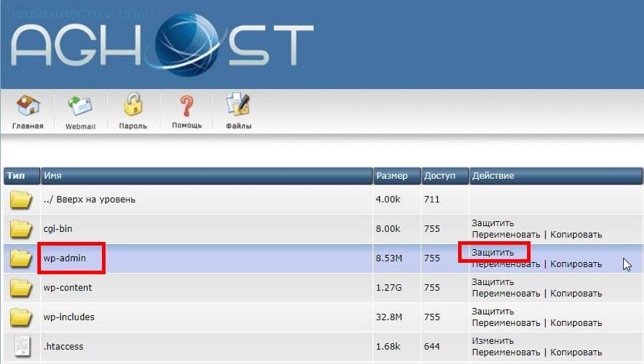Sort by the Размер column header
The image size is (644, 364).
coord(391,176)
